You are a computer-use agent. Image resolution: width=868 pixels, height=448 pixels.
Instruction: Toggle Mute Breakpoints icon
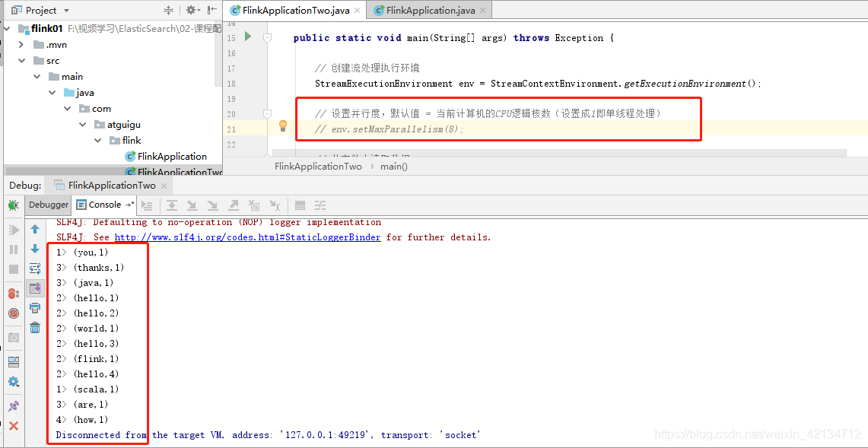click(14, 313)
